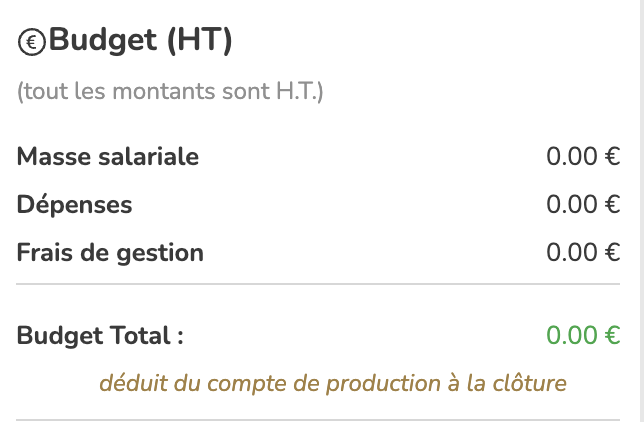Click the '(tout les montants sont H.T.)' subtitle
The width and height of the screenshot is (644, 422).
pos(170,92)
